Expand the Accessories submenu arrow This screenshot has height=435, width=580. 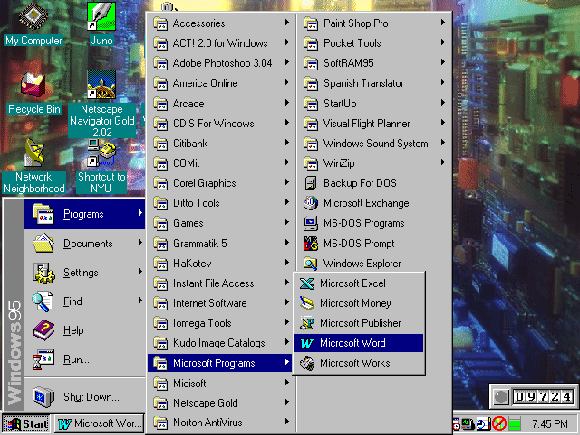click(287, 23)
